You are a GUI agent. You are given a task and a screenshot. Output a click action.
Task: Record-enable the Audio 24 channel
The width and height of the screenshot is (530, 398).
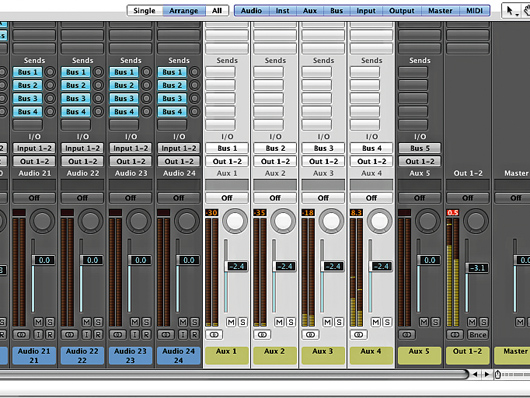(194, 335)
